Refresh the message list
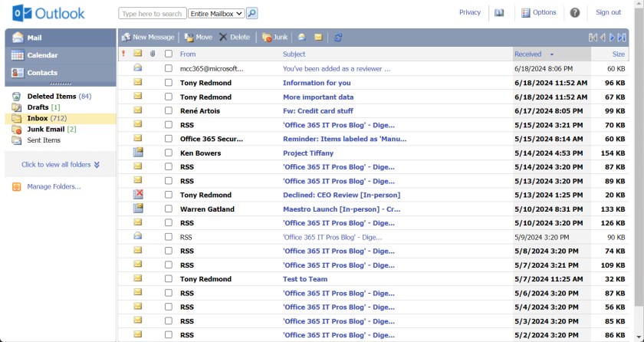Image resolution: width=644 pixels, height=342 pixels. coord(338,38)
